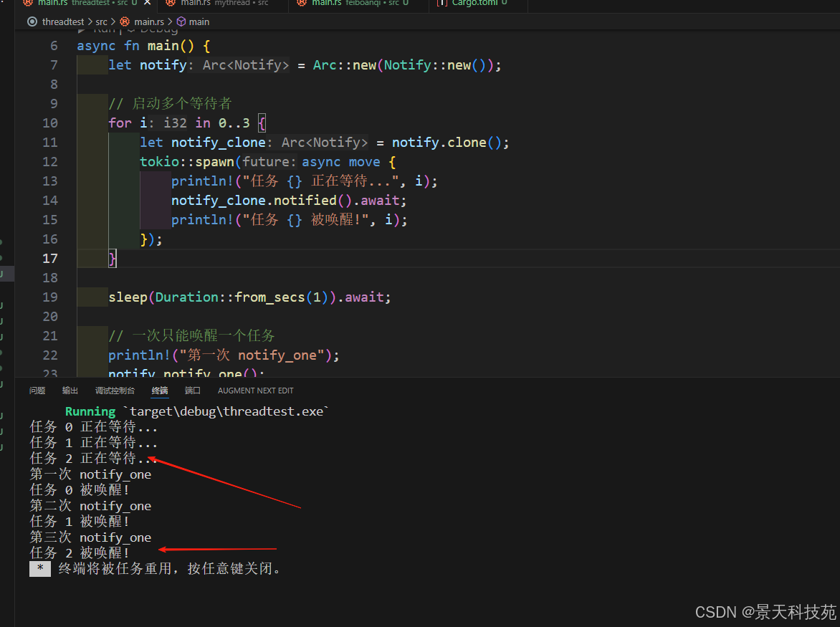Image resolution: width=840 pixels, height=627 pixels.
Task: Click the src breadcrumb segment
Action: click(x=101, y=22)
